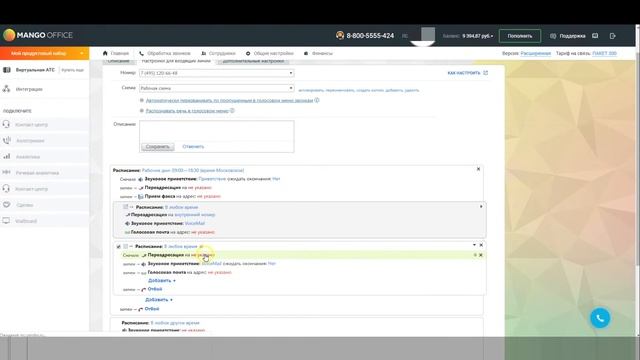640x360 pixels.
Task: Switch to Дополнительные настройки tab
Action: [x=253, y=61]
